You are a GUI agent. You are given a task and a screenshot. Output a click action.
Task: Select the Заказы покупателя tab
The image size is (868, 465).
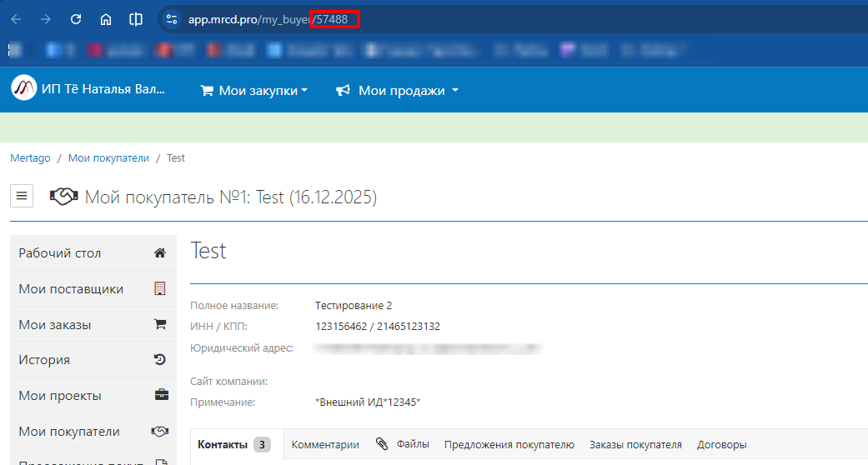point(635,445)
